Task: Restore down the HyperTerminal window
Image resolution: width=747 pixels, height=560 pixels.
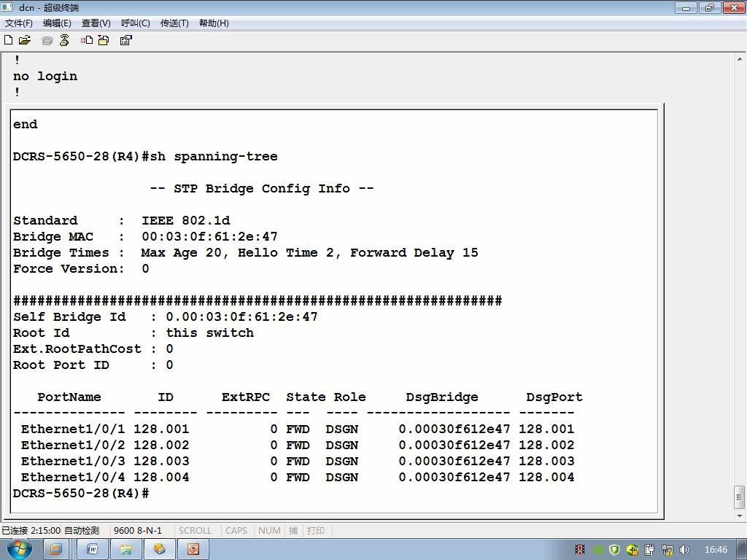Action: pos(709,7)
